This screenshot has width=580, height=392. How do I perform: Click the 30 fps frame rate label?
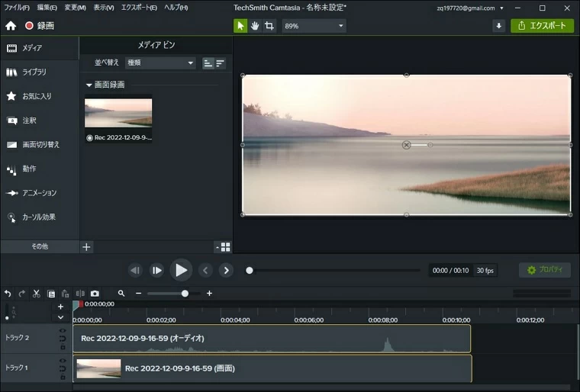pyautogui.click(x=485, y=271)
